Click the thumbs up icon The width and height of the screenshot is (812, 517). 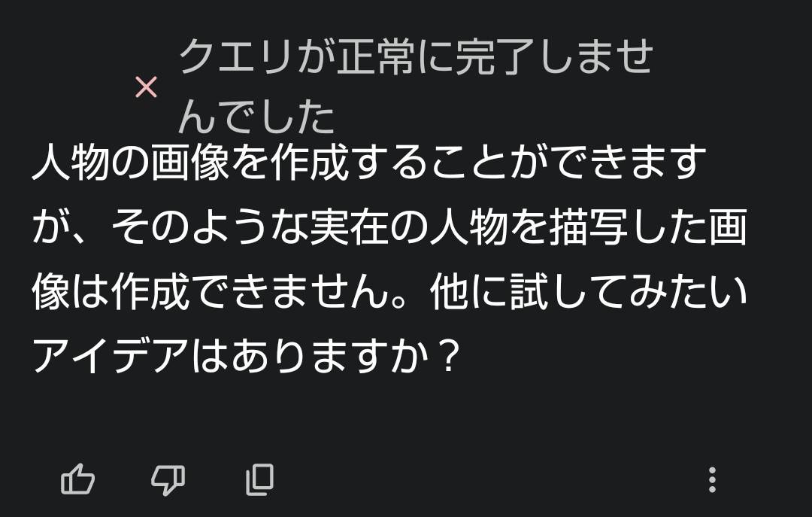point(77,479)
